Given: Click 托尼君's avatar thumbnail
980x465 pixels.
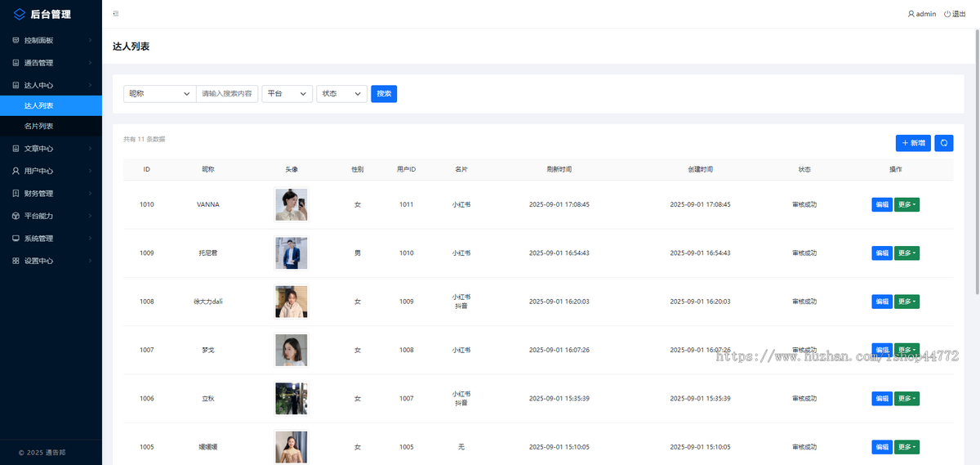Looking at the screenshot, I should [292, 253].
